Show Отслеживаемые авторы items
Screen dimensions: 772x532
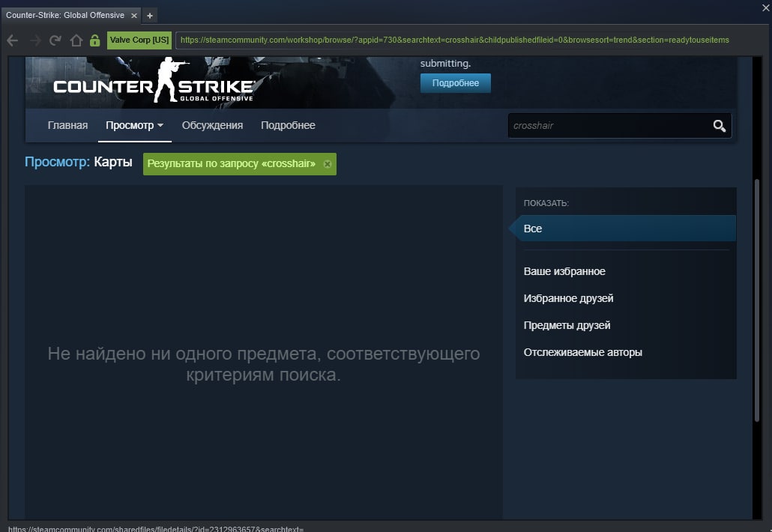point(582,353)
